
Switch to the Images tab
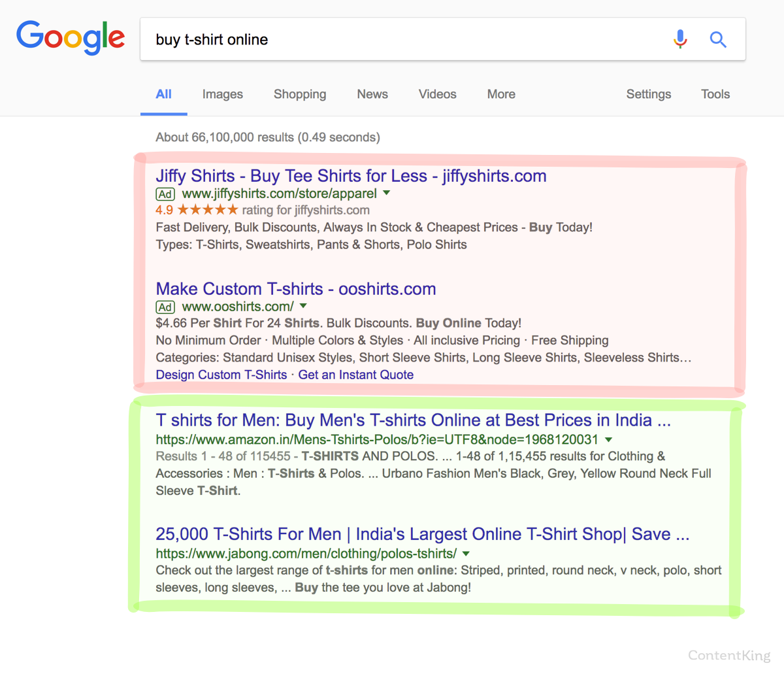222,94
